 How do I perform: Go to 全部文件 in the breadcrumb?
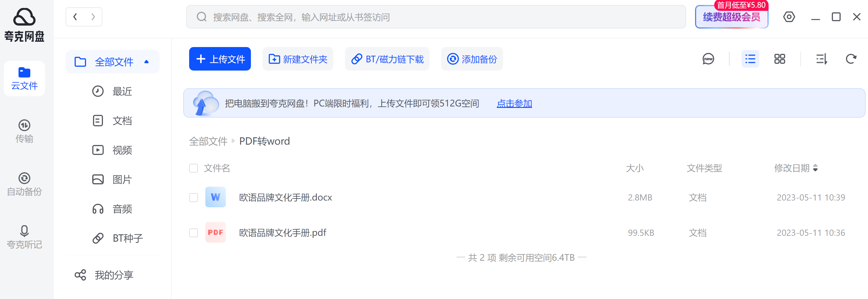(208, 141)
